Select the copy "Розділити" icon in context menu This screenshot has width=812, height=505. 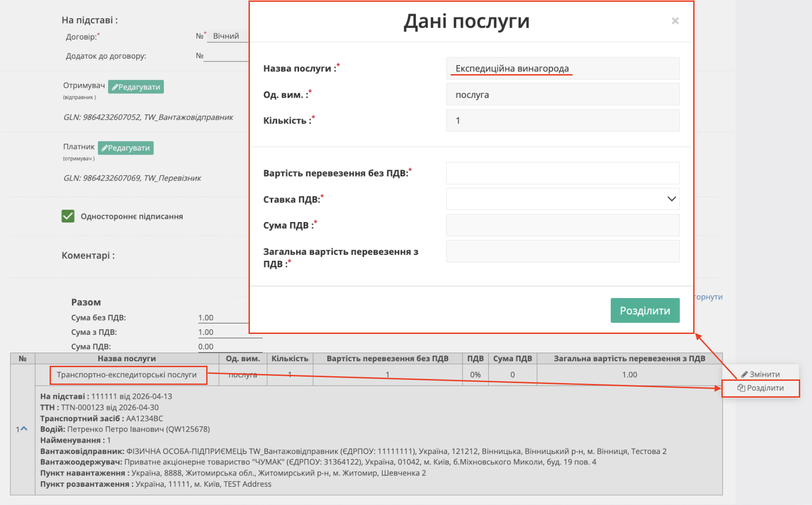pos(742,388)
